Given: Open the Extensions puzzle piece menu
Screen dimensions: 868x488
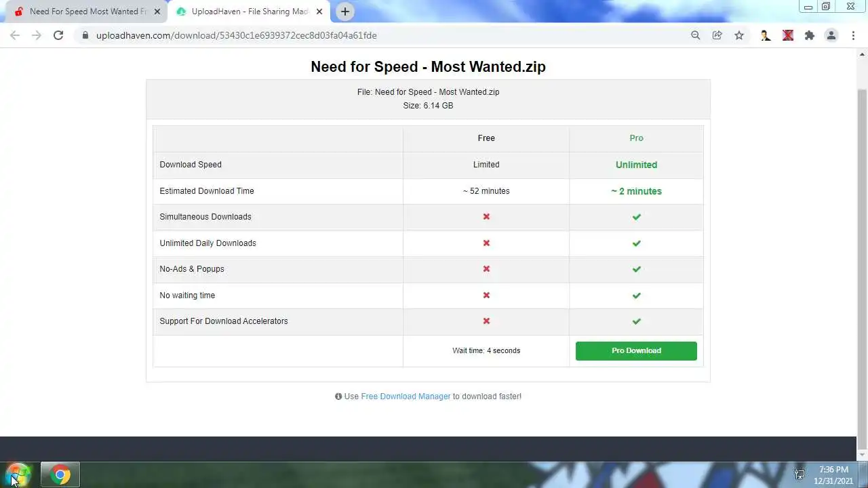Looking at the screenshot, I should (x=809, y=35).
